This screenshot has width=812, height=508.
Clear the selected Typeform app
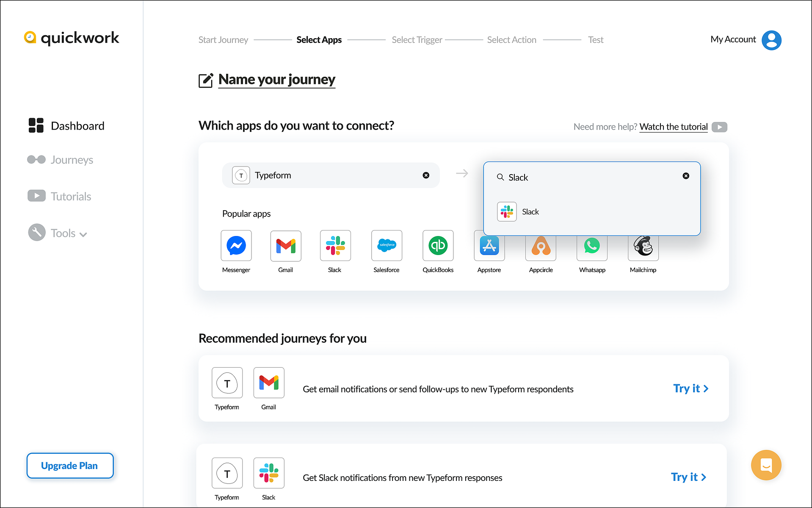pyautogui.click(x=426, y=175)
